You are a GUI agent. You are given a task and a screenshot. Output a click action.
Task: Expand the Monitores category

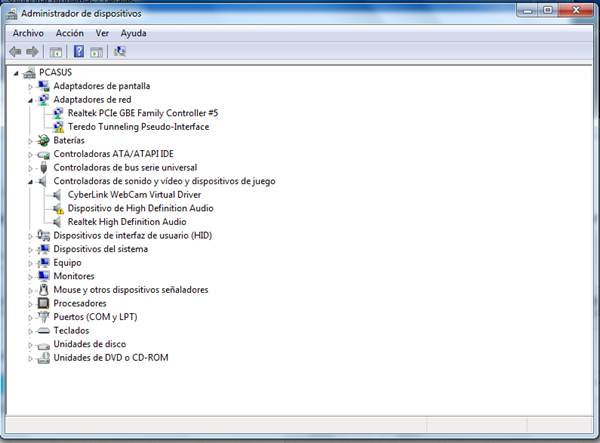[30, 277]
